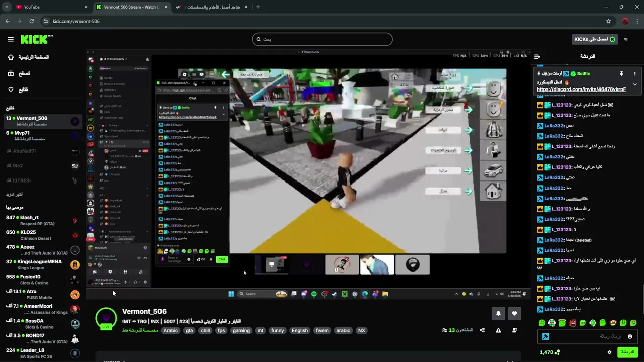Open viewers list showing 13 watchers
The width and height of the screenshot is (644, 362).
(x=457, y=330)
